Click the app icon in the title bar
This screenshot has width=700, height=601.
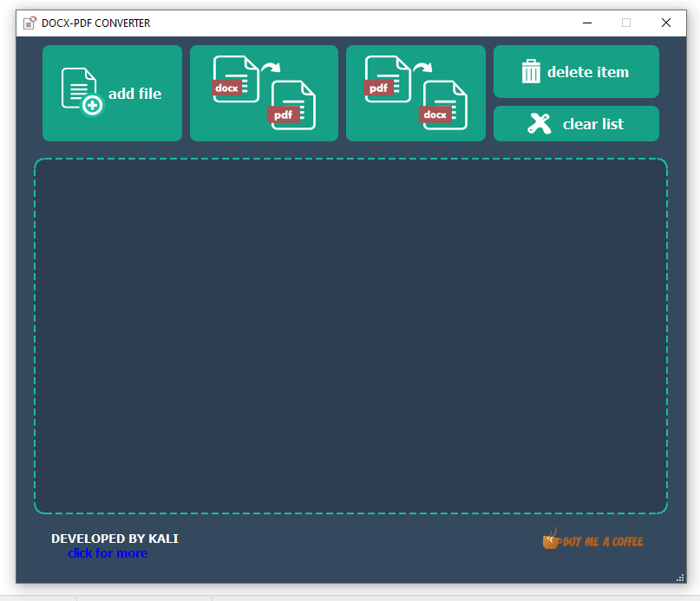(30, 23)
